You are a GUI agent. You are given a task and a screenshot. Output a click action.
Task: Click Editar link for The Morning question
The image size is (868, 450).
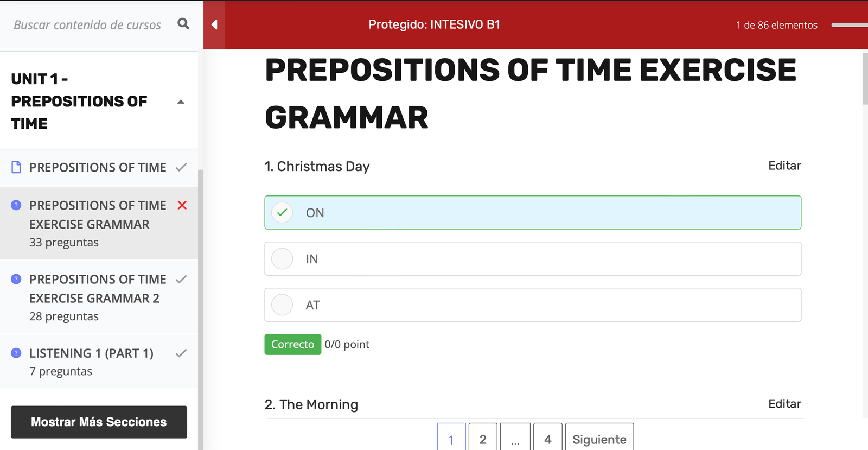(x=784, y=404)
